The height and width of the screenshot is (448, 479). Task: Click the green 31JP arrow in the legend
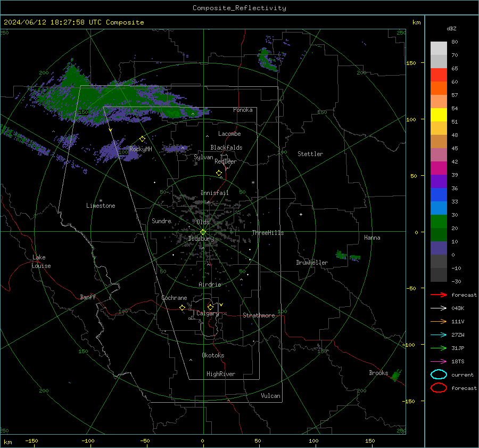pos(439,348)
